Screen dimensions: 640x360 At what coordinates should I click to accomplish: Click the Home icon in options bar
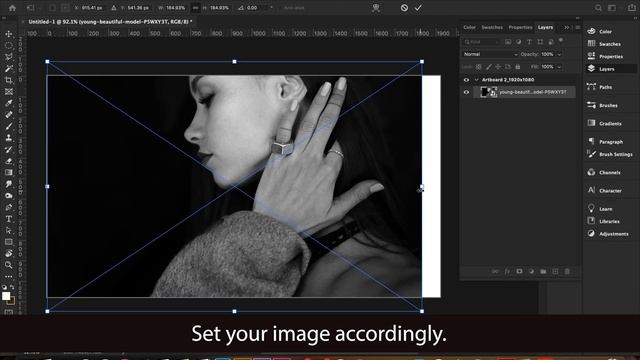pos(12,8)
